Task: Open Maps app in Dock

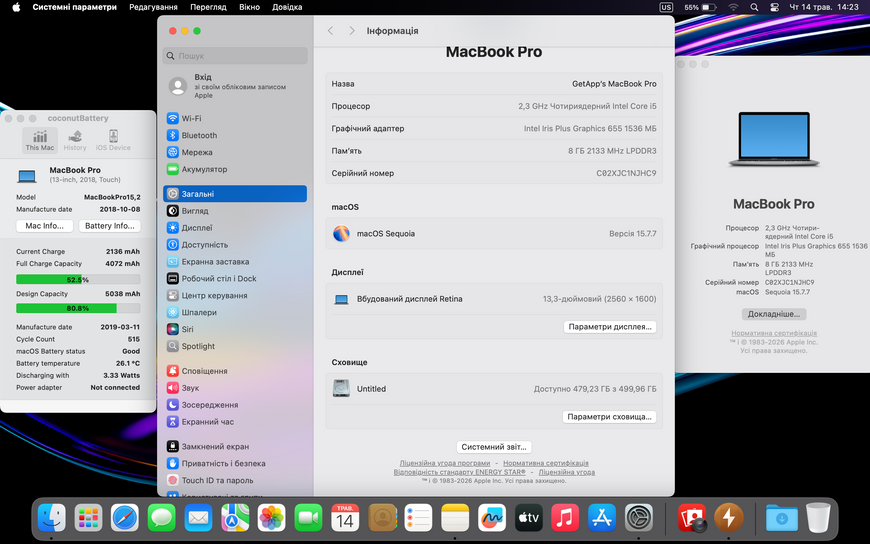Action: tap(235, 518)
